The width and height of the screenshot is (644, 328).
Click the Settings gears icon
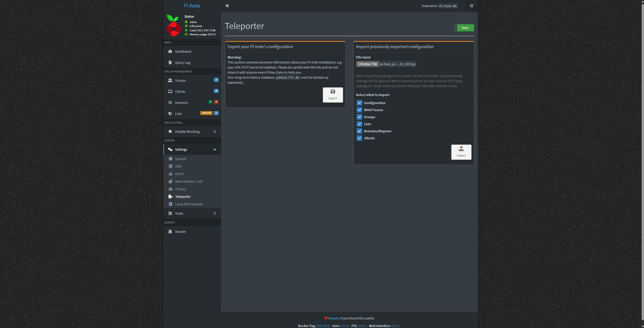pyautogui.click(x=170, y=149)
